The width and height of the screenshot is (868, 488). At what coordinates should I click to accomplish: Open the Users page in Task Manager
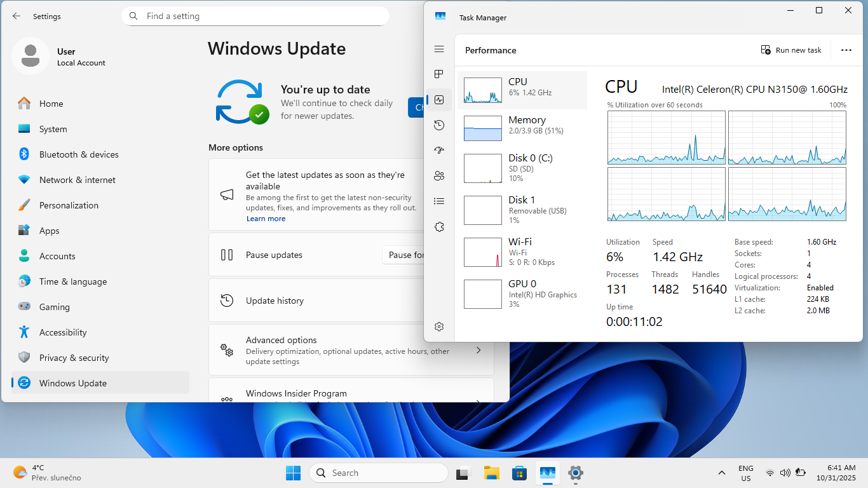pos(439,176)
